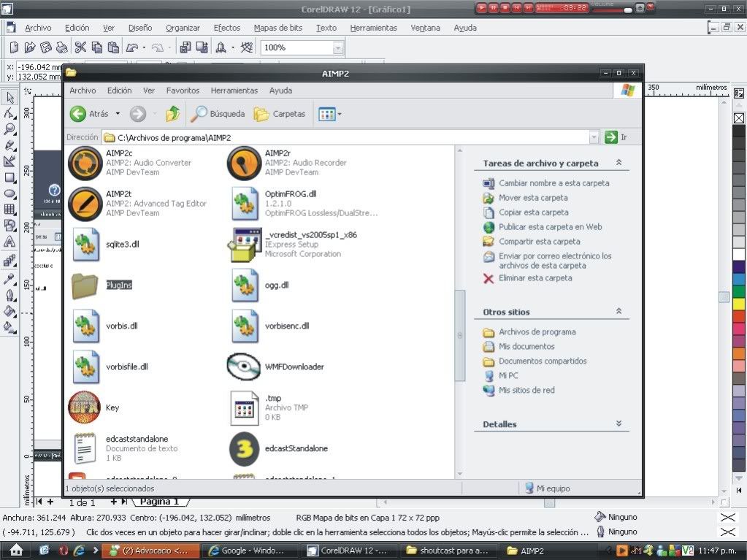
Task: Select the Fill bucket tool in CorelDRAW toolbox
Action: [x=9, y=312]
